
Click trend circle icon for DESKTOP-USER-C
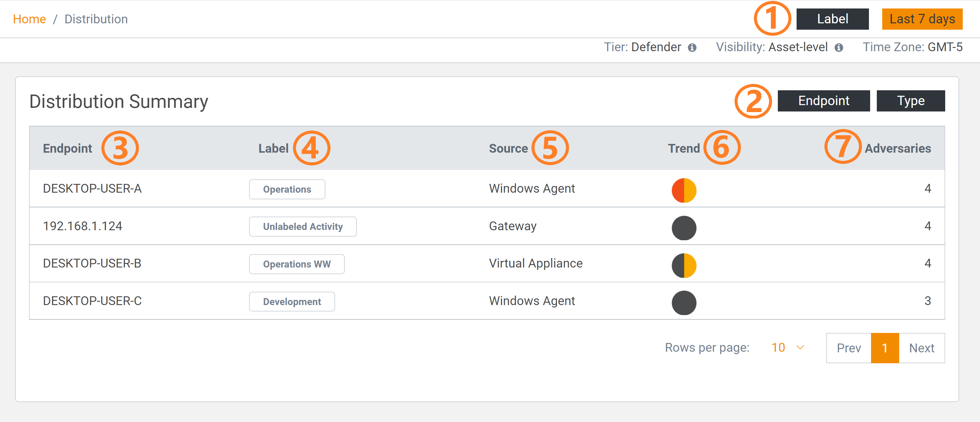point(684,302)
